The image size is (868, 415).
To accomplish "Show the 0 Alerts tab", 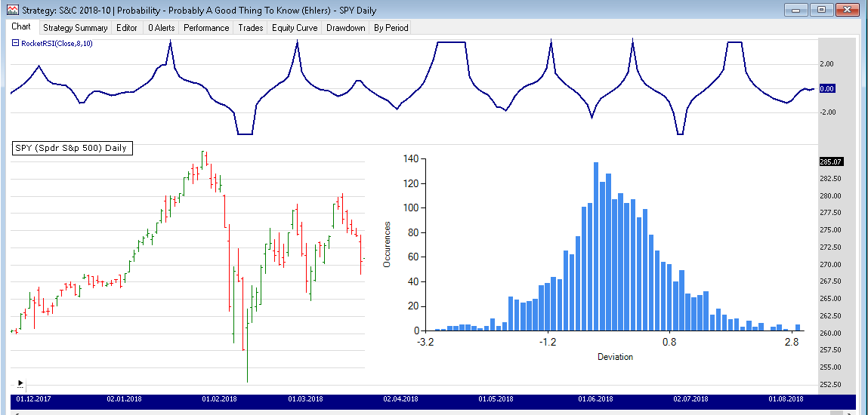I will [x=161, y=28].
